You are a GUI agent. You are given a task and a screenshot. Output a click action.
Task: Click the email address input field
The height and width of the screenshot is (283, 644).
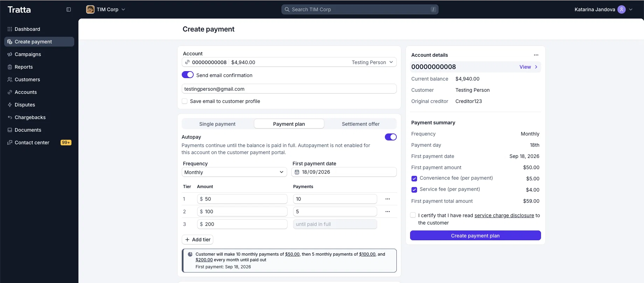(289, 89)
